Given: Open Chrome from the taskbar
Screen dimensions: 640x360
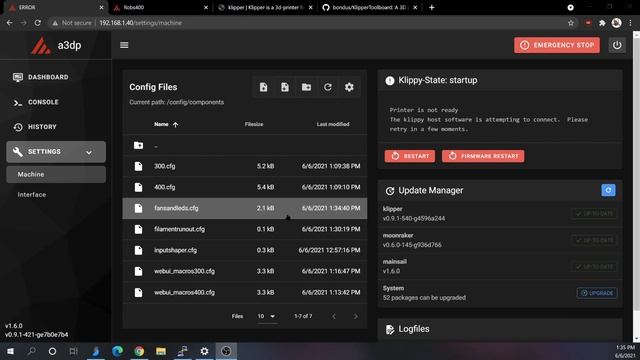Looking at the screenshot, I should (x=139, y=351).
